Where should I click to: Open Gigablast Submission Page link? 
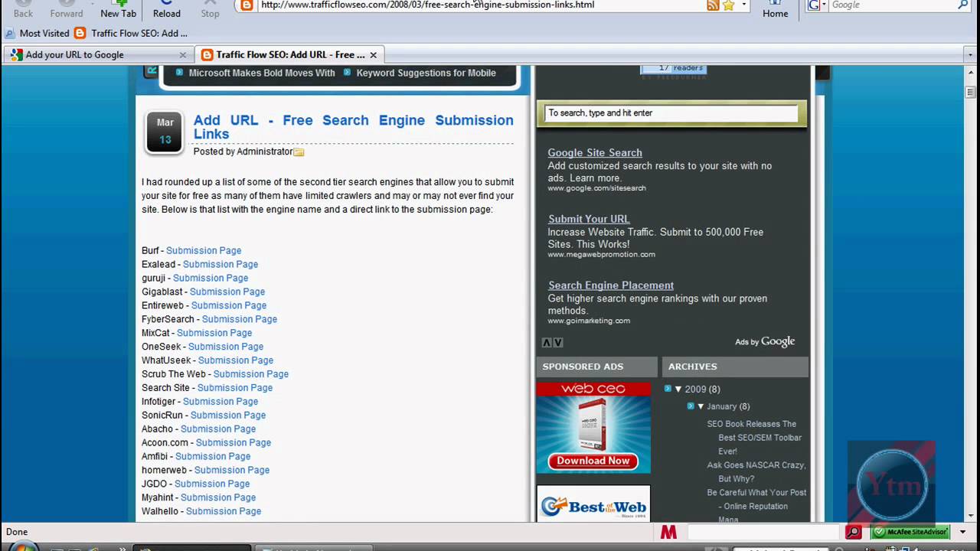(227, 292)
